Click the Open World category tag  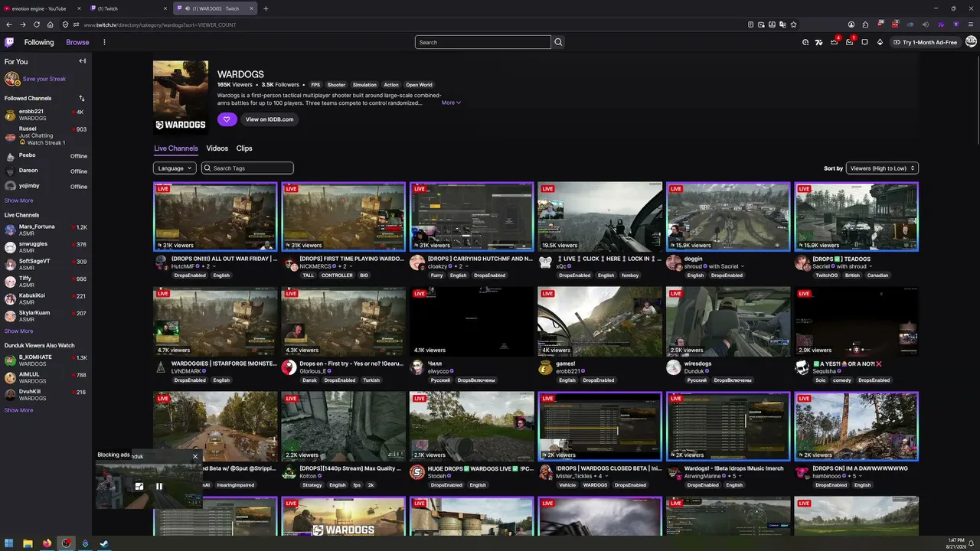419,85
